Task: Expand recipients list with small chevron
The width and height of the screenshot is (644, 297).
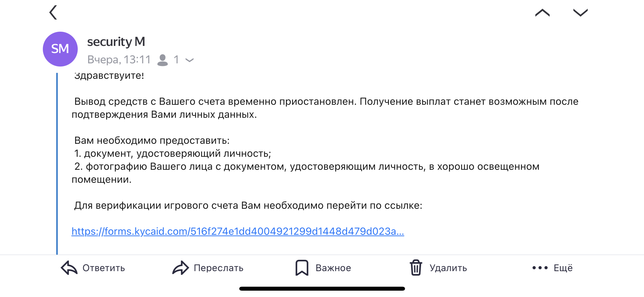Action: (190, 60)
